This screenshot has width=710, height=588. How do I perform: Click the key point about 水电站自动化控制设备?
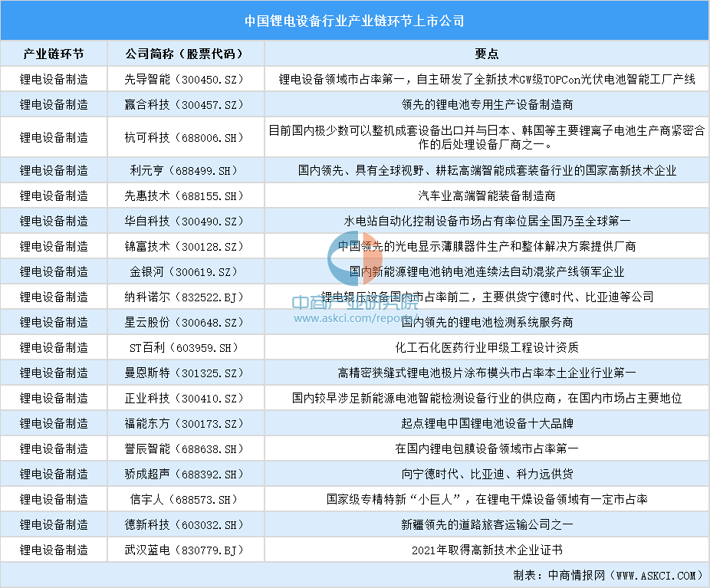(x=487, y=222)
